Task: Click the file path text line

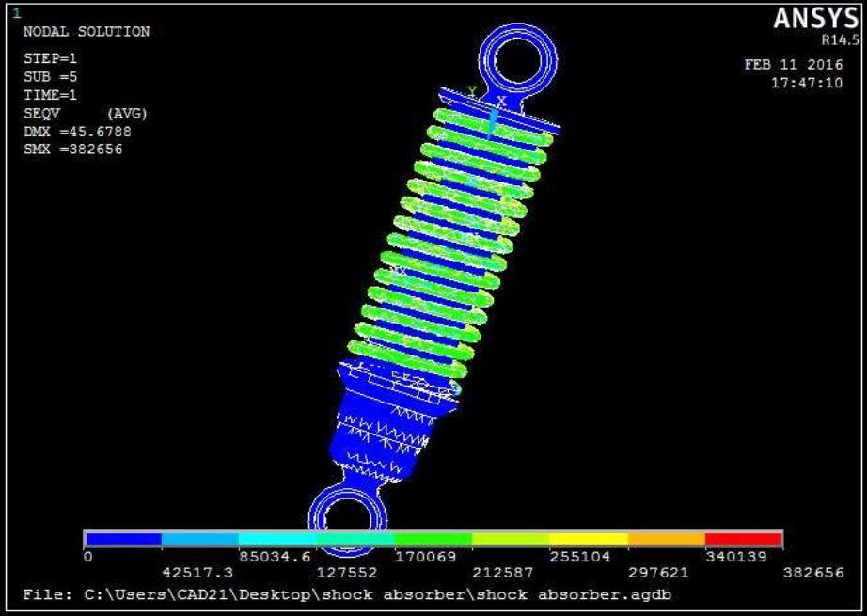Action: tap(347, 595)
